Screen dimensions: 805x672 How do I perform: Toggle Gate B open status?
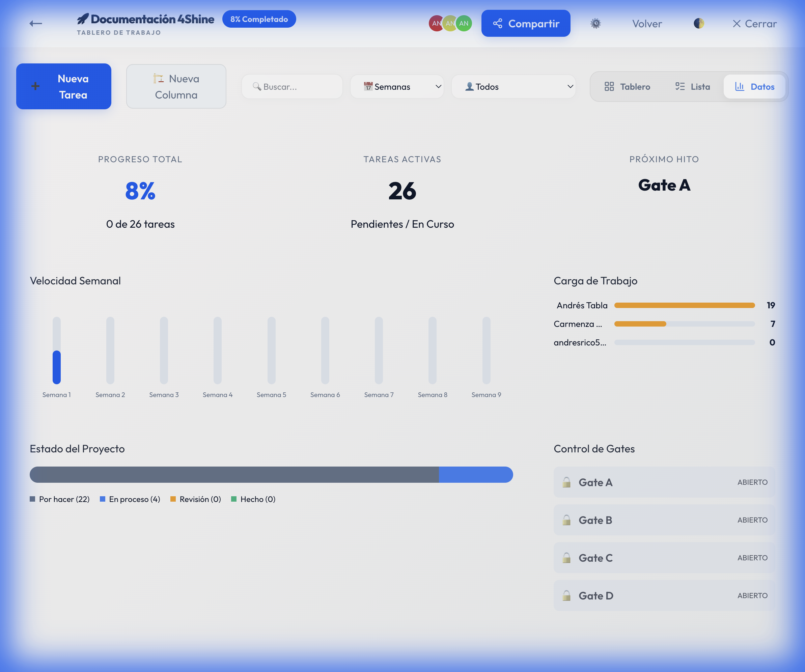tap(752, 520)
